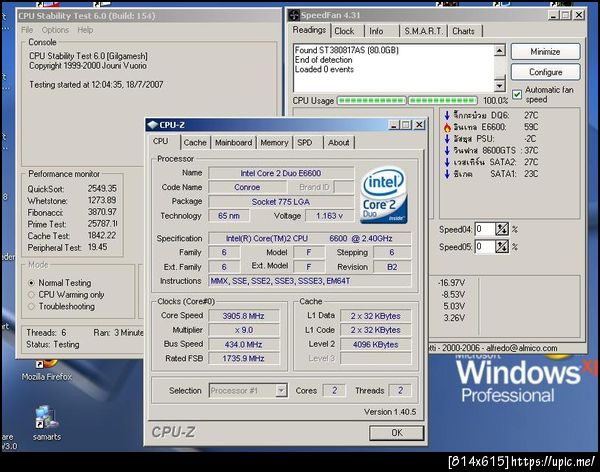600x472 pixels.
Task: Open the samarts desktop shortcut
Action: pyautogui.click(x=46, y=423)
